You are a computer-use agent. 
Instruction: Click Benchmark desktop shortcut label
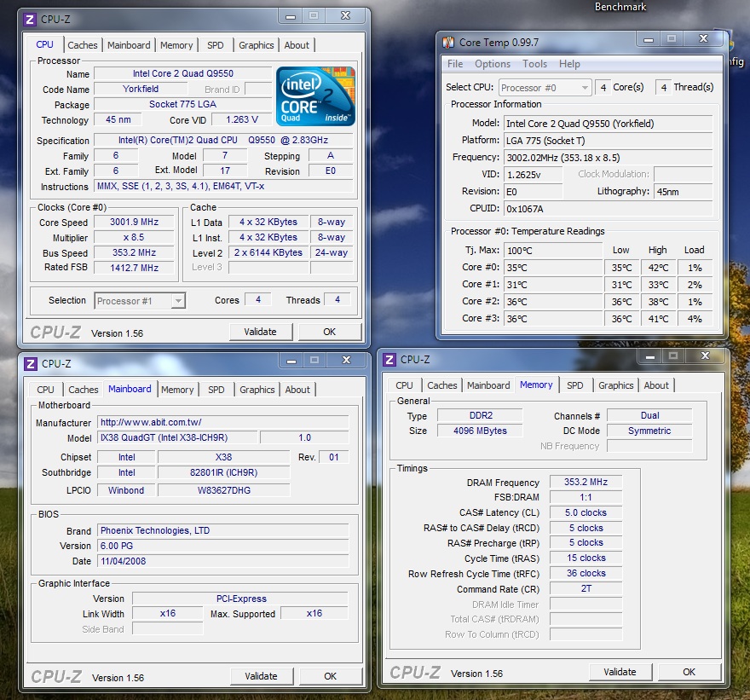coord(620,7)
